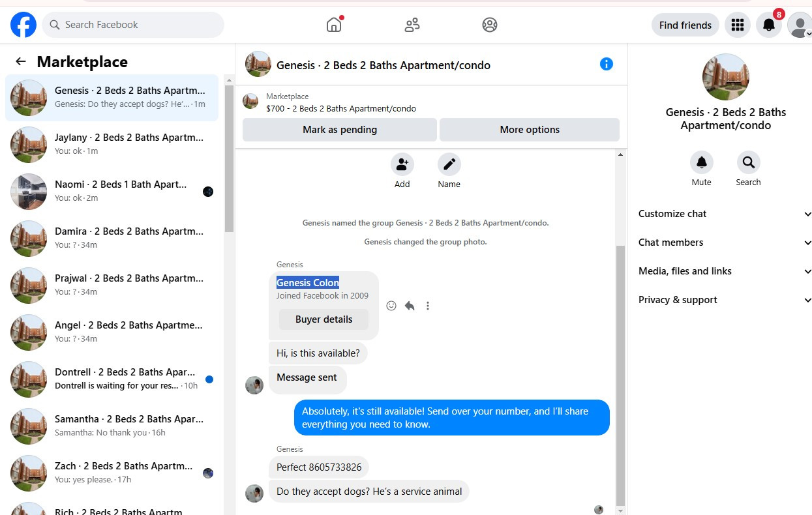Open the Angel conversation
This screenshot has height=515, width=812.
point(112,332)
